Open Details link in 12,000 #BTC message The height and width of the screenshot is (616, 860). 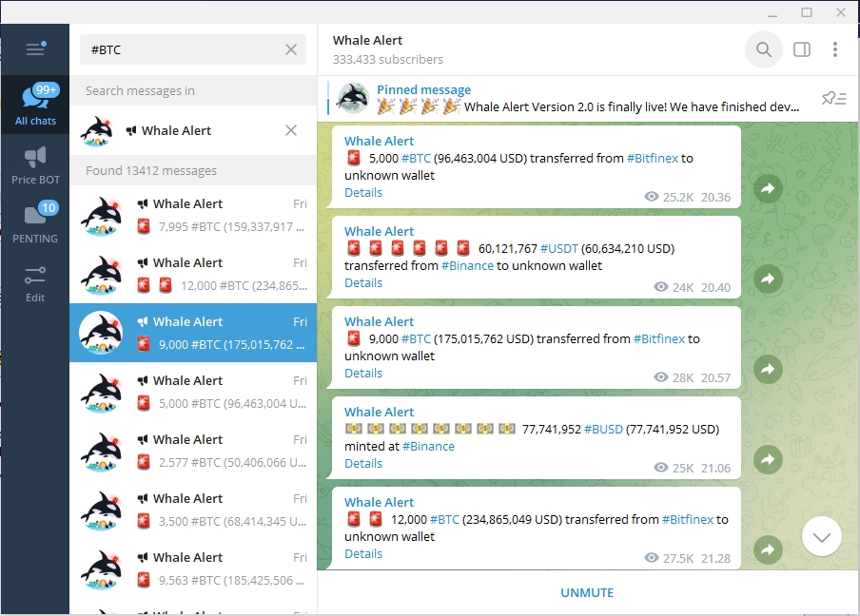(363, 553)
